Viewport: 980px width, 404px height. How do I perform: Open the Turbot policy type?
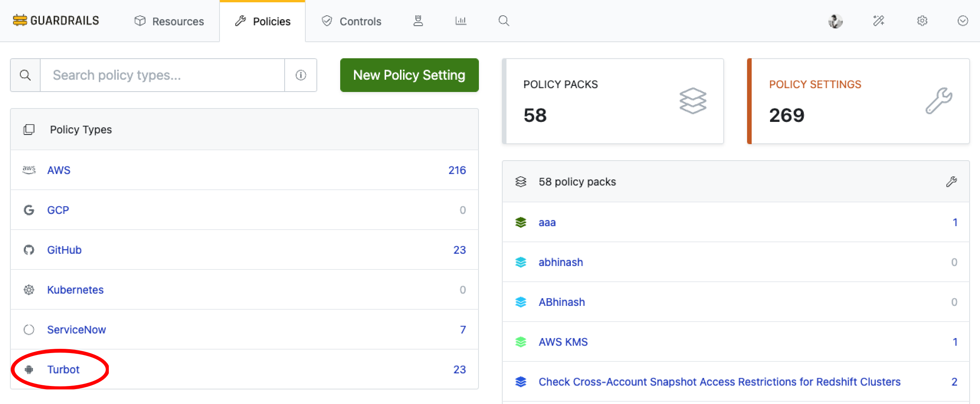(63, 370)
